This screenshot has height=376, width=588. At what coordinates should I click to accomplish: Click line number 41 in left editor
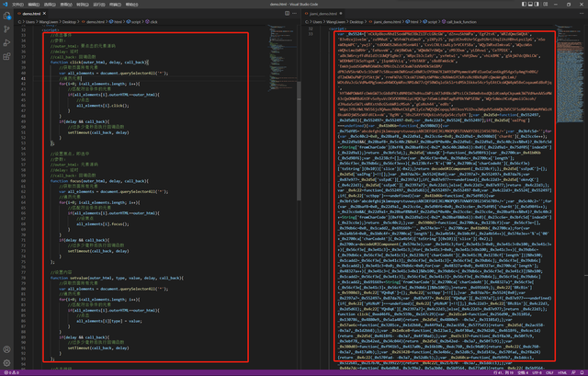(23, 78)
